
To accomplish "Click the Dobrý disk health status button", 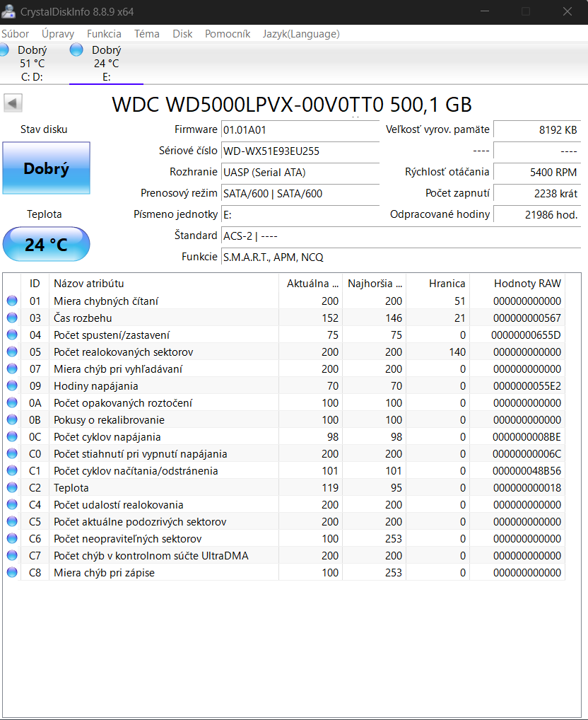I will tap(46, 168).
